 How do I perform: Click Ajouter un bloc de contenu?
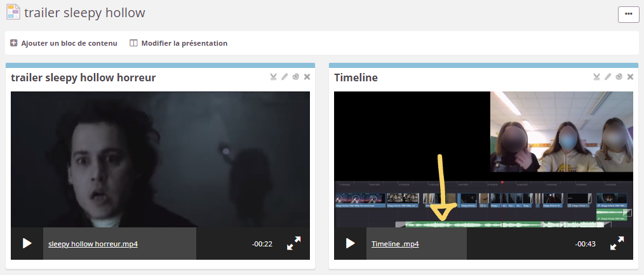[64, 43]
